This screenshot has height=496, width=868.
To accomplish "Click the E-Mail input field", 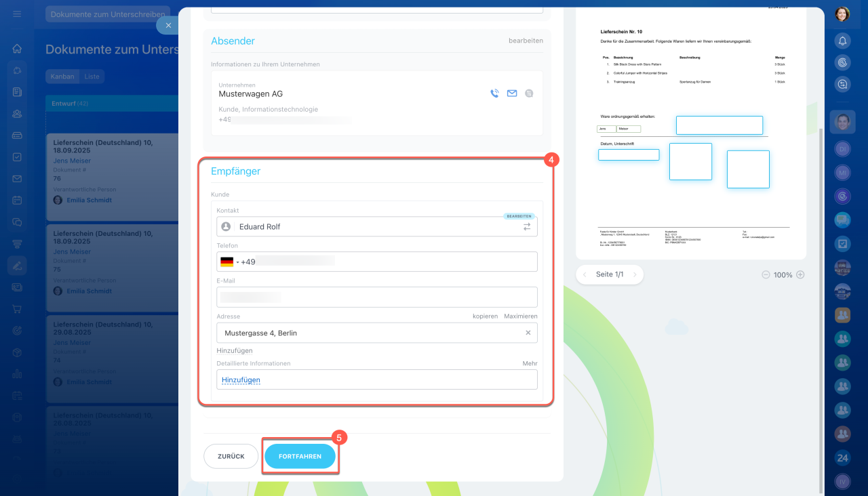I will 377,297.
